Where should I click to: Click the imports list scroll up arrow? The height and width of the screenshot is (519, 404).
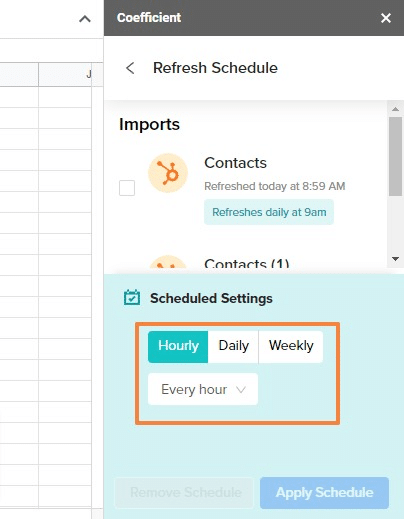pyautogui.click(x=395, y=109)
